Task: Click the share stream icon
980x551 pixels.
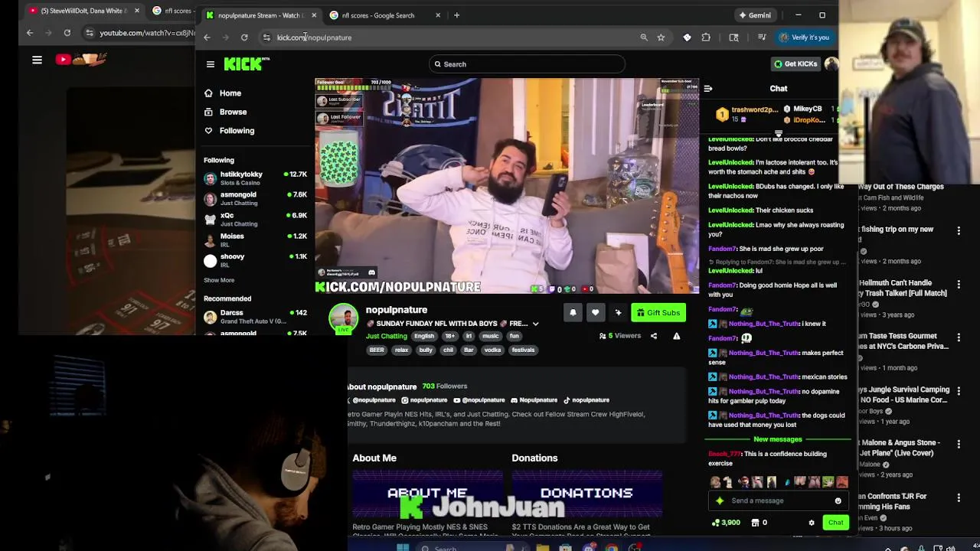Action: coord(654,336)
